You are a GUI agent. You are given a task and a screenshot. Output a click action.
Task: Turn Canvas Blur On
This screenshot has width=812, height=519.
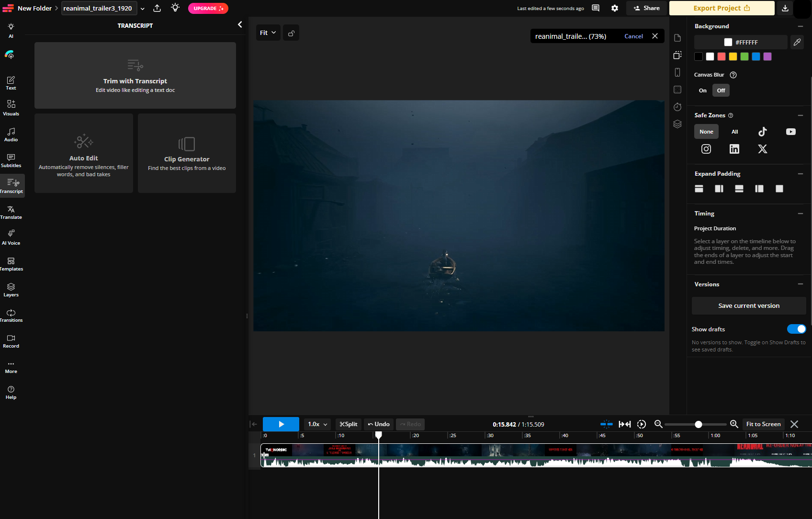click(703, 90)
